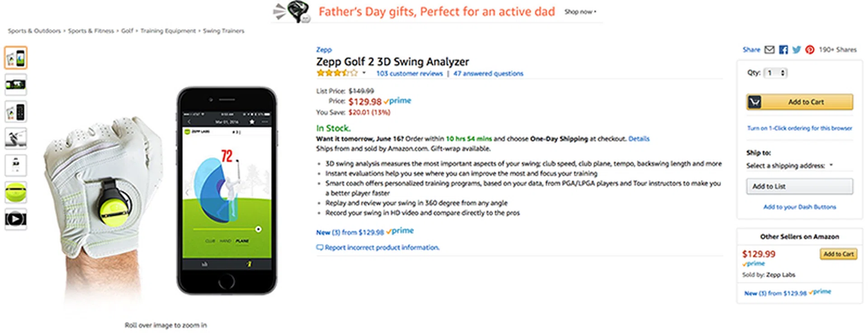Open the star rating breakdown arrow
This screenshot has width=868, height=333.
pos(364,73)
